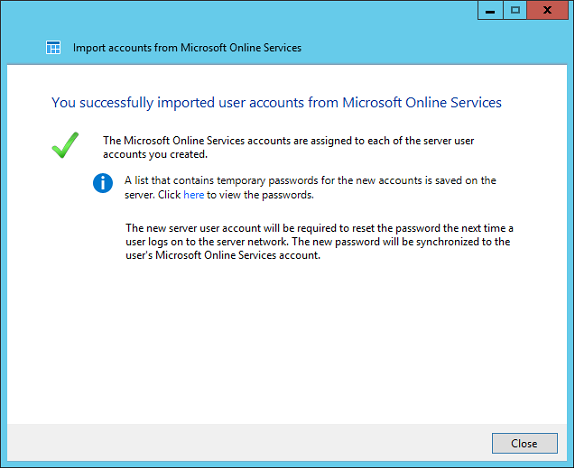The image size is (575, 469).
Task: Close the window using the red X
Action: click(547, 10)
